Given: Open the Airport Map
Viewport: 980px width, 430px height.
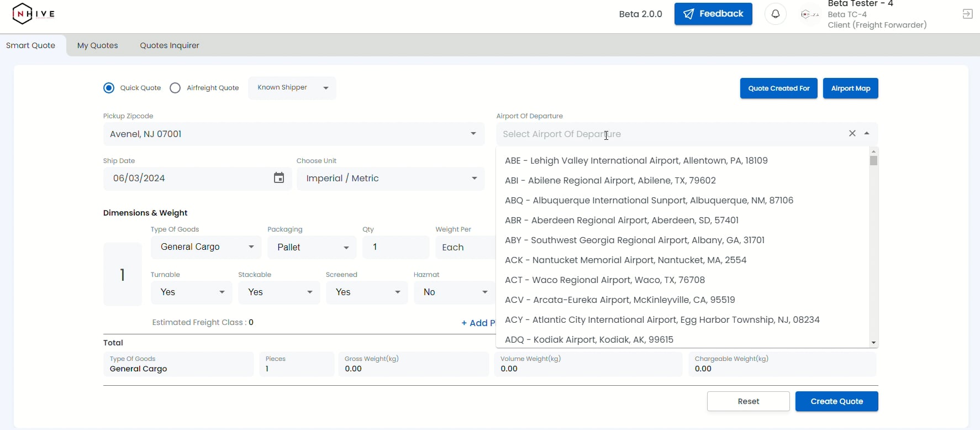Looking at the screenshot, I should tap(851, 88).
